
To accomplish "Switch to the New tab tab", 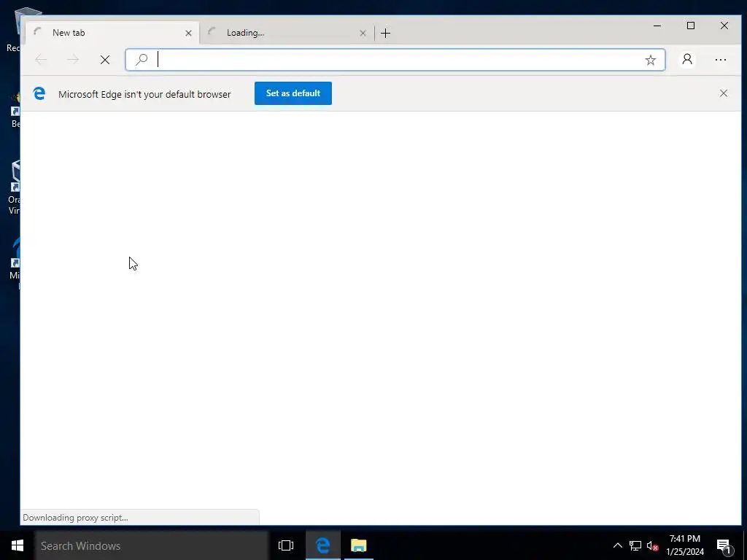I will (x=112, y=33).
